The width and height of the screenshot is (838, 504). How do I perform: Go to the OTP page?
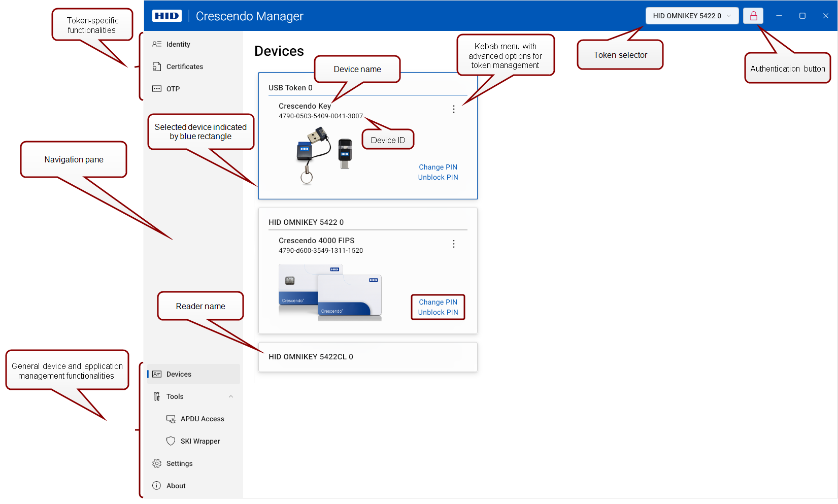(193, 89)
